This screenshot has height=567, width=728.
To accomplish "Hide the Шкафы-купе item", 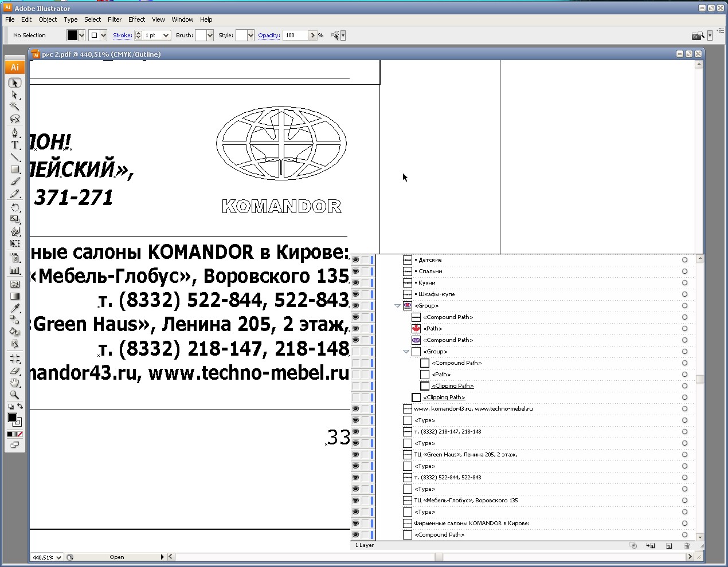I will 355,294.
